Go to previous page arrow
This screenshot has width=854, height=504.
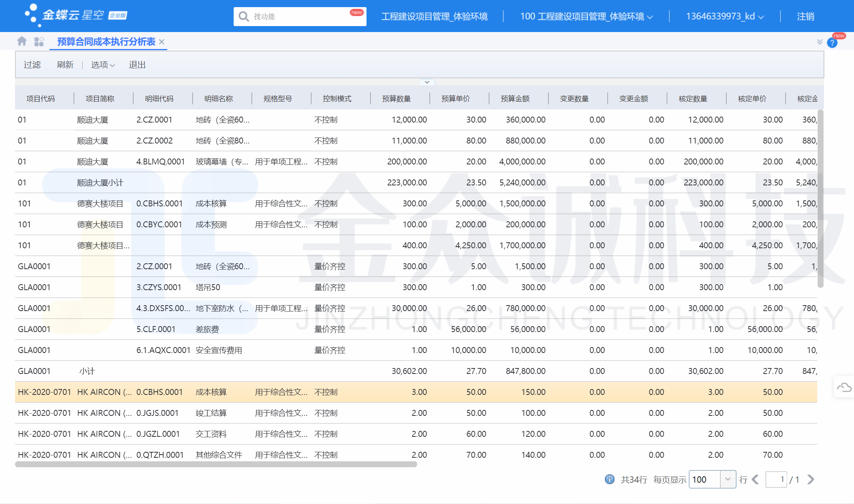[756, 479]
